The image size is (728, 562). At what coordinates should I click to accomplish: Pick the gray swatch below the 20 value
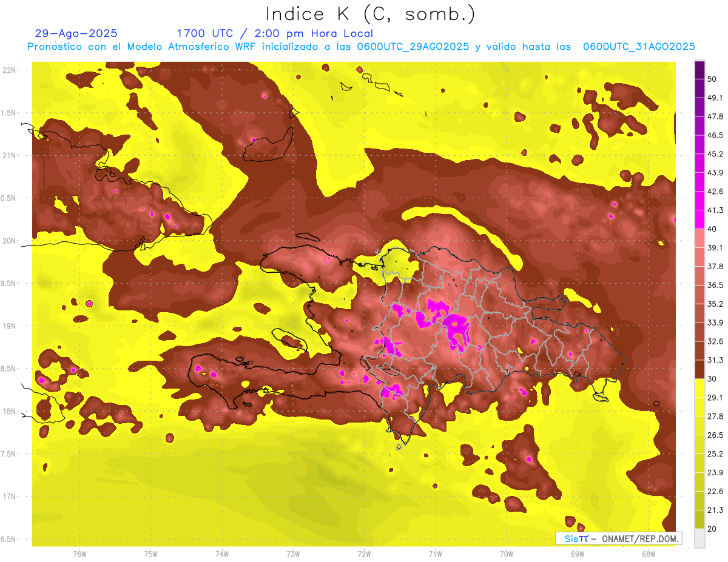coord(699,538)
